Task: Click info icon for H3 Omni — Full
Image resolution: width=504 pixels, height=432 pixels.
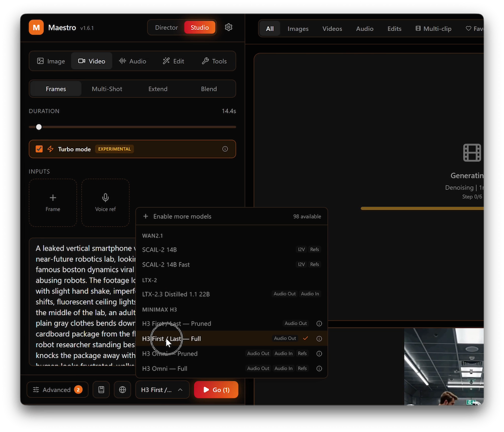Action: tap(319, 368)
